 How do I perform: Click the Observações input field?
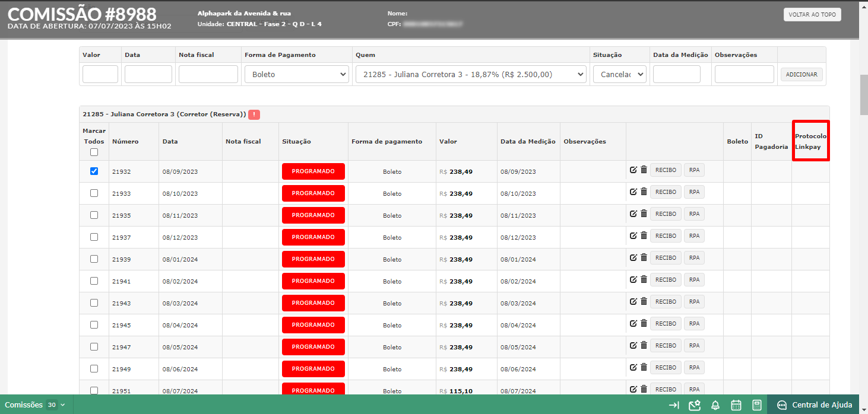(x=745, y=74)
